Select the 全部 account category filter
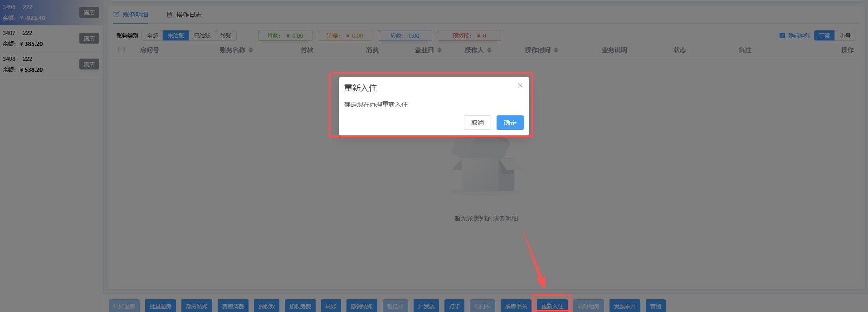 (x=152, y=35)
